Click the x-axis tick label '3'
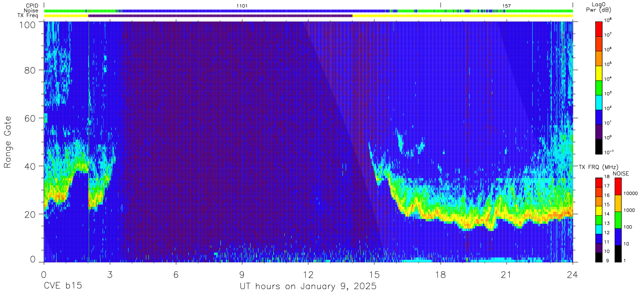This screenshot has height=297, width=644. click(110, 274)
